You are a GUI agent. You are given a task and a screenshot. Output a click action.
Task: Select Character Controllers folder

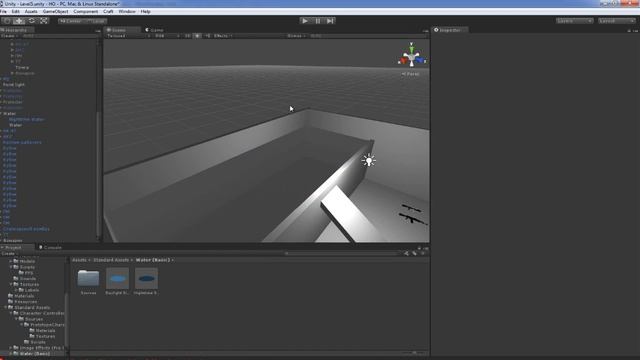point(42,313)
